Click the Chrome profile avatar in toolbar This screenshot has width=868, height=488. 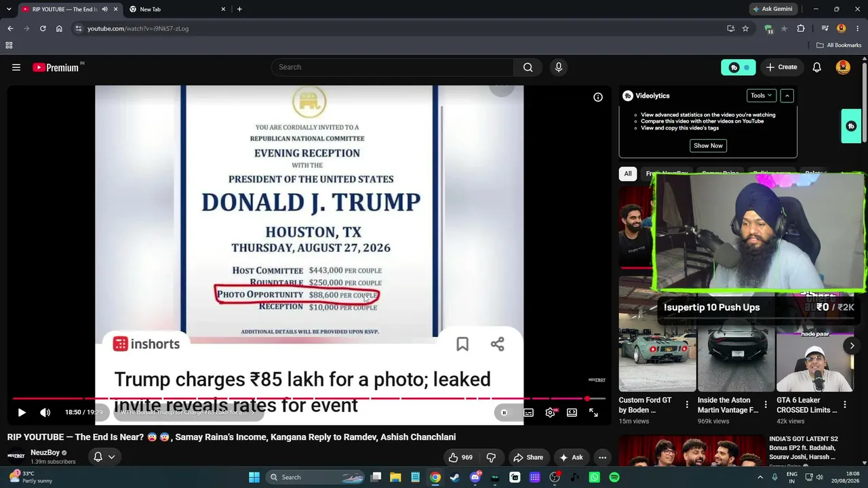(x=841, y=28)
